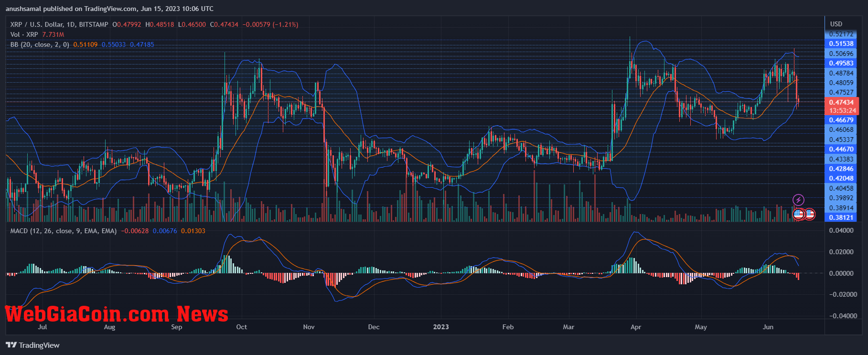The height and width of the screenshot is (355, 868).
Task: Click the candle countdown timer 13:53:24
Action: click(841, 110)
